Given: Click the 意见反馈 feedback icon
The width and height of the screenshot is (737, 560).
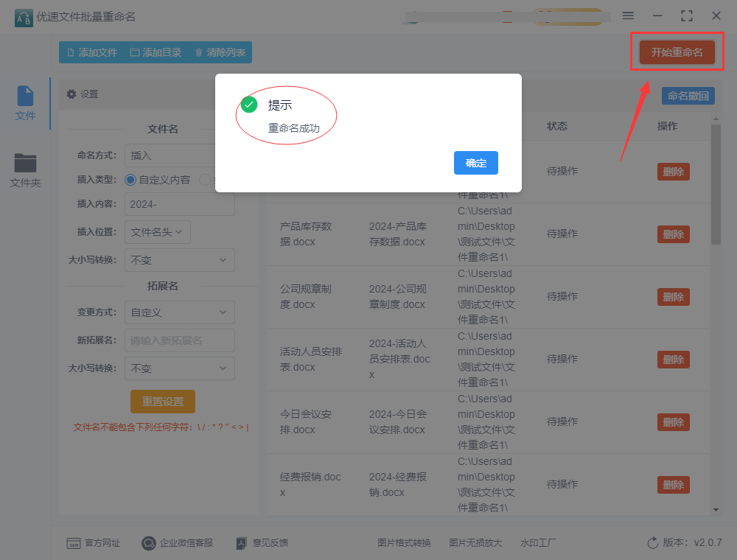Looking at the screenshot, I should (x=241, y=543).
